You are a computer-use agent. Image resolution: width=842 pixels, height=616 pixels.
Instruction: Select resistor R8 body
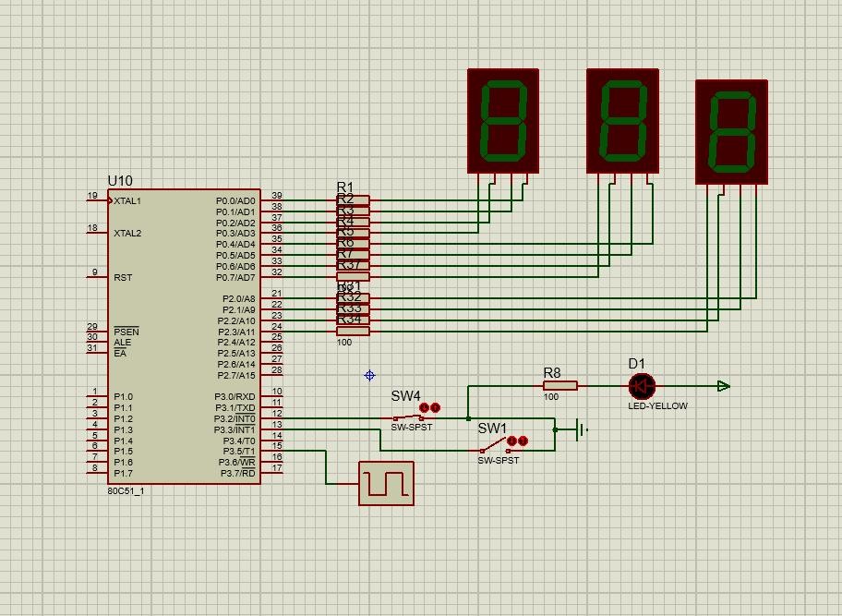tap(560, 386)
